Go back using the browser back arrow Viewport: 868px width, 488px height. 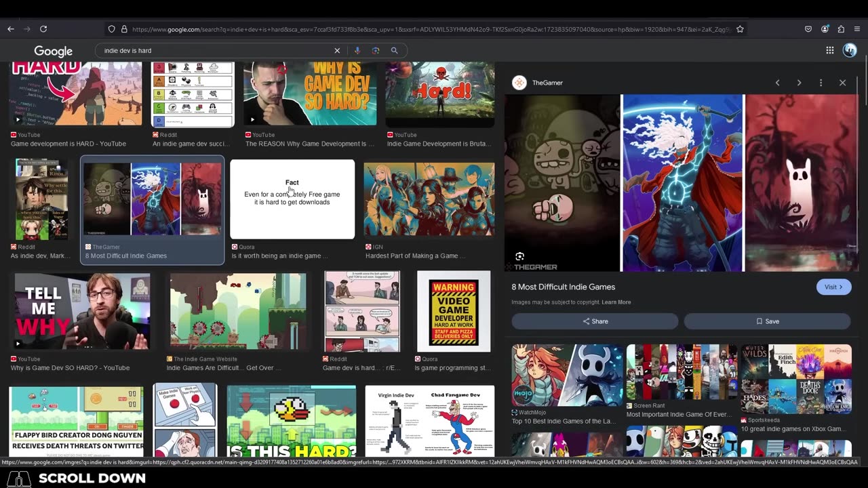(x=11, y=29)
